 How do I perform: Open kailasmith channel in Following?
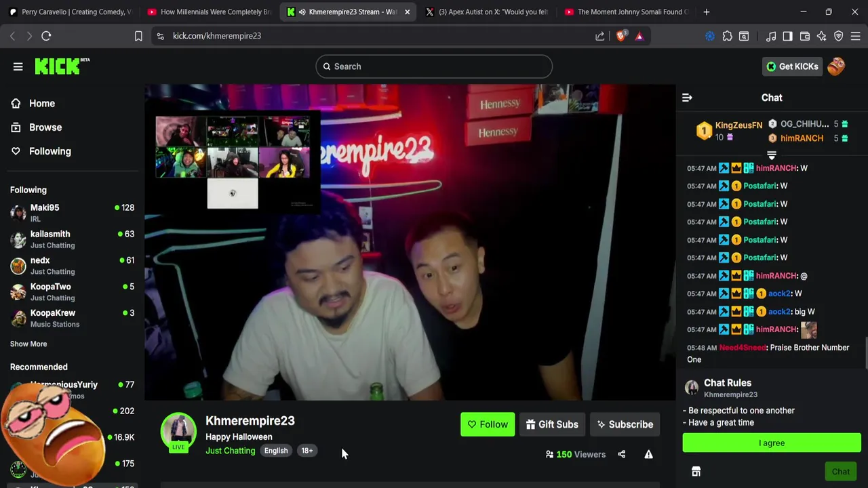[72, 239]
